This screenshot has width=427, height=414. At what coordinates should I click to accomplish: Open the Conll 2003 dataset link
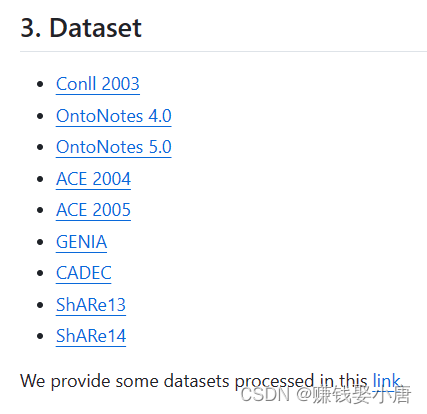tap(98, 84)
